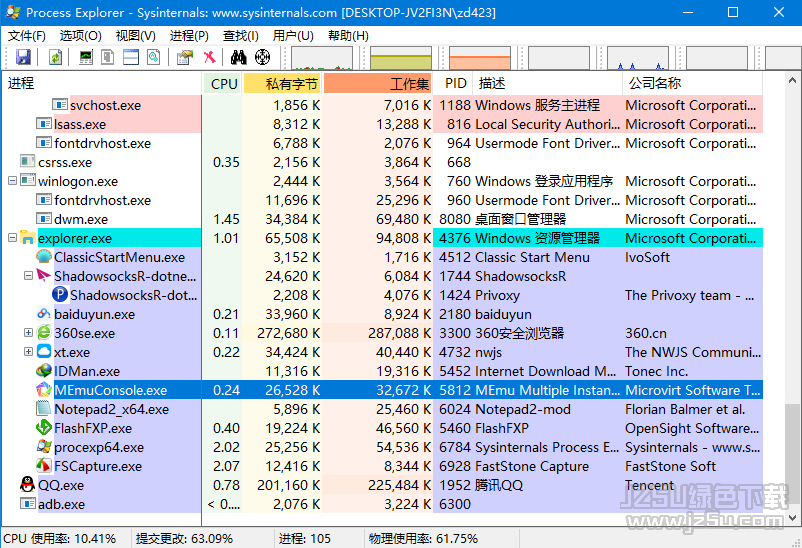
Task: Sort by the PID column header
Action: tap(455, 83)
